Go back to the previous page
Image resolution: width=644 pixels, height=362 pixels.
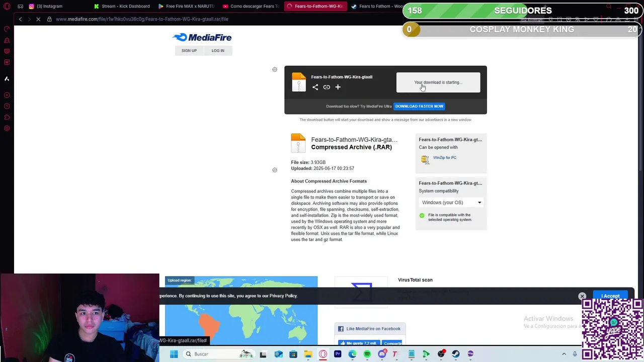[20, 19]
